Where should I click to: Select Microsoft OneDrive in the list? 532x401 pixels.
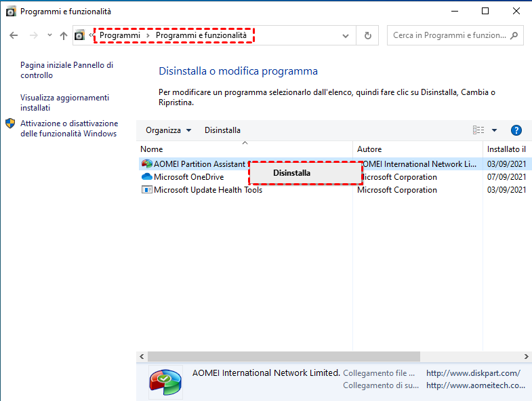coord(188,177)
